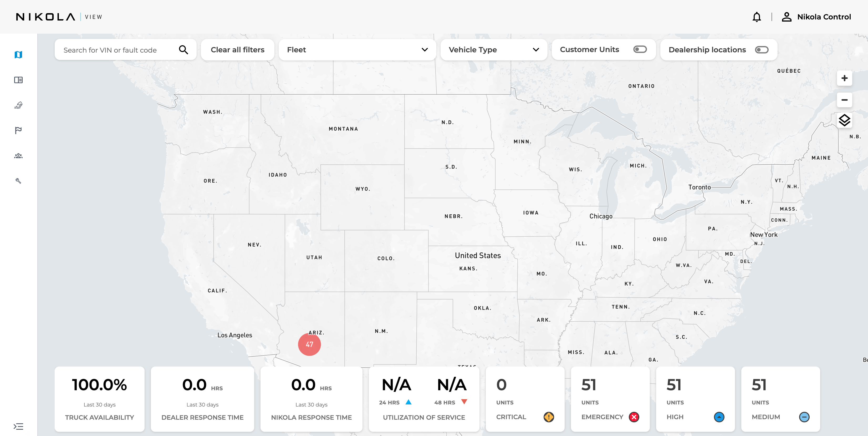Click the Chicago city label
The image size is (868, 436).
601,216
